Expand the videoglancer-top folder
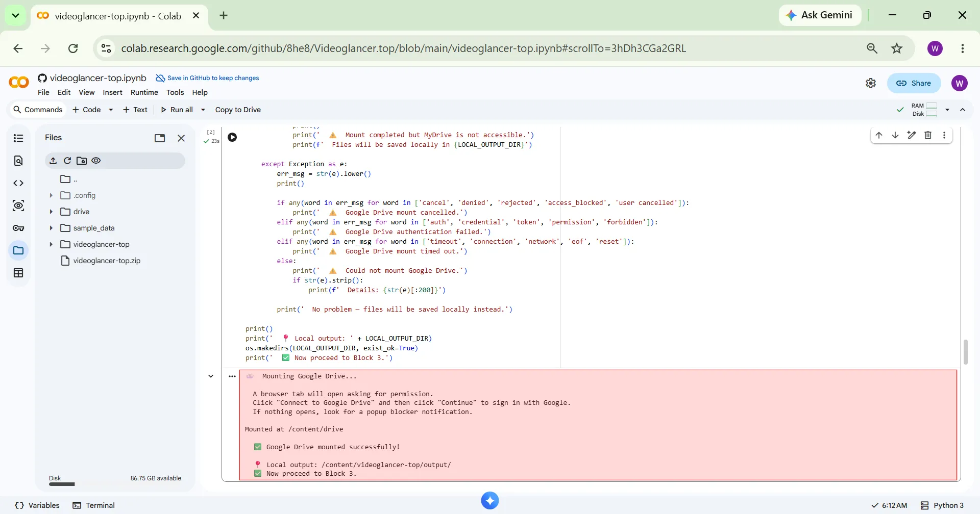Image resolution: width=980 pixels, height=514 pixels. click(x=51, y=244)
